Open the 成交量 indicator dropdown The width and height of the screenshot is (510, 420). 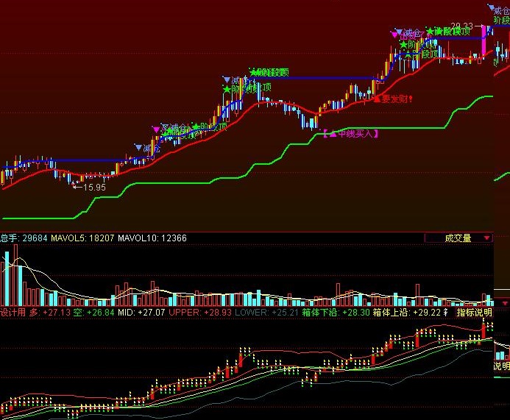[458, 238]
